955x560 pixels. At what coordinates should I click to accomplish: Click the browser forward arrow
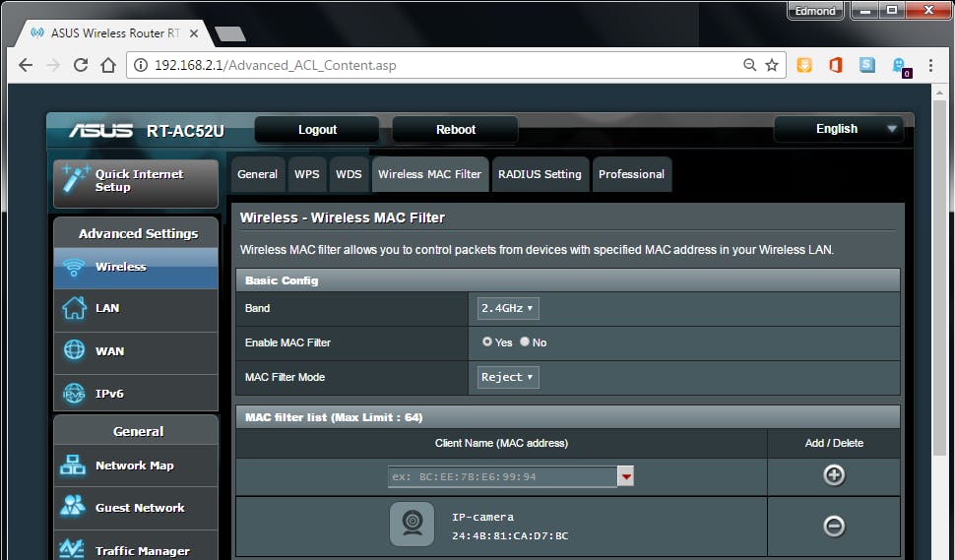tap(53, 65)
